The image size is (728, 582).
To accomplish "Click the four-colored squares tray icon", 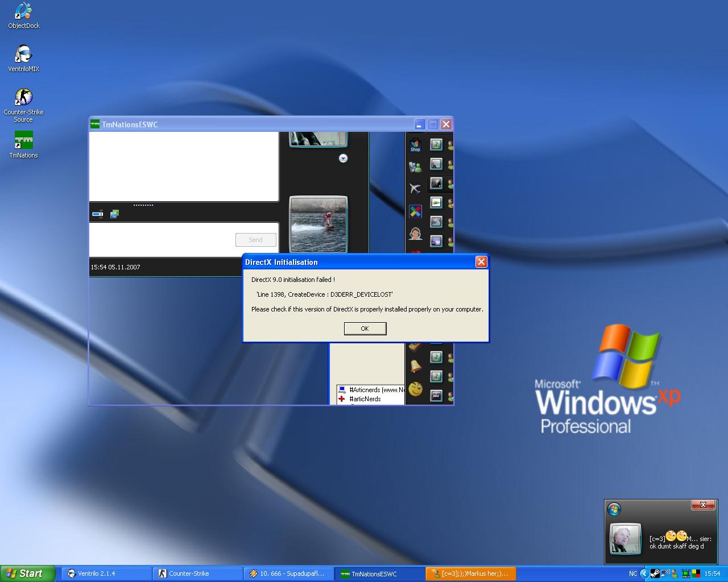I will click(x=696, y=573).
